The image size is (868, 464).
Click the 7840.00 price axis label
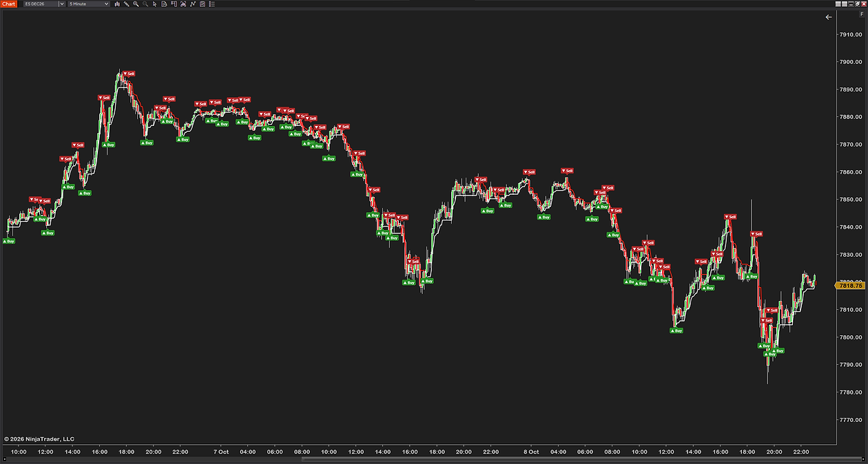click(850, 227)
